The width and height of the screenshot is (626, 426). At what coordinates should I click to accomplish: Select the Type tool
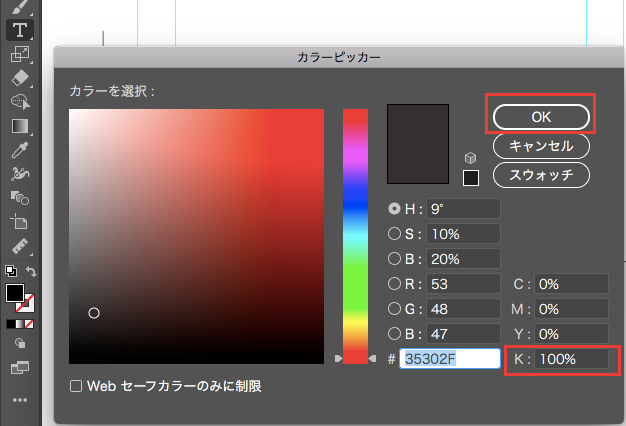point(19,30)
